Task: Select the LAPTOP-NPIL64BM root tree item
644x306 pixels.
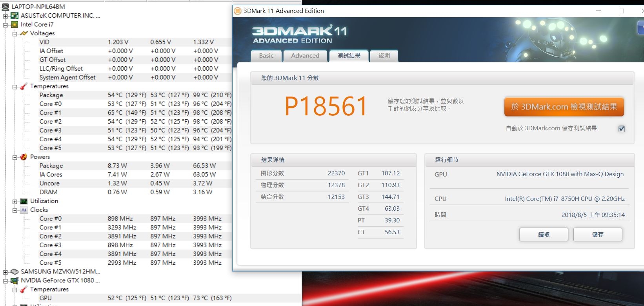Action: click(x=38, y=7)
